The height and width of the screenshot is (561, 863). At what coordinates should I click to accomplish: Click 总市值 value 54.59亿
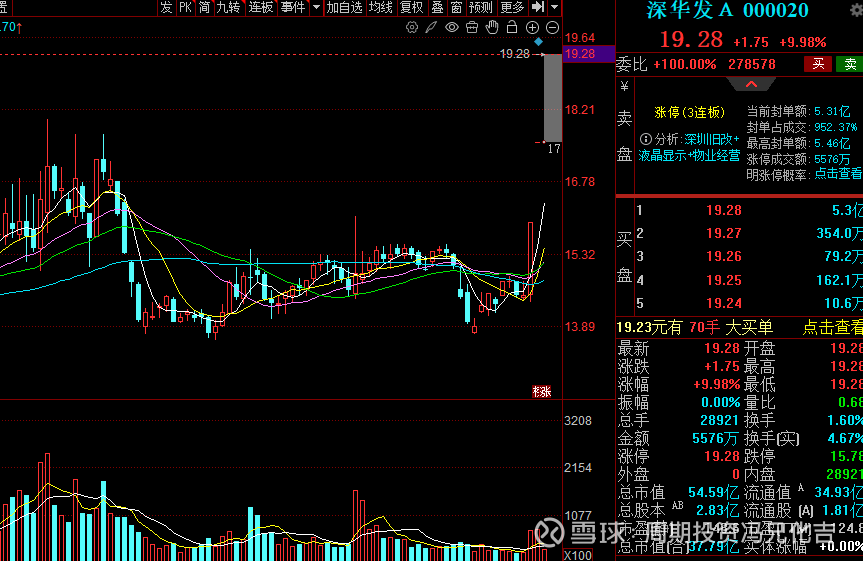point(713,492)
